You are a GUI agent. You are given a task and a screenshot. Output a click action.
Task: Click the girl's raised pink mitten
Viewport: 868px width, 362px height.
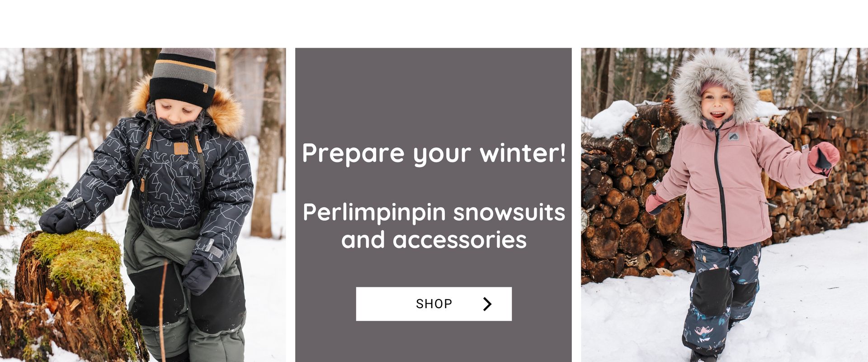click(x=823, y=158)
